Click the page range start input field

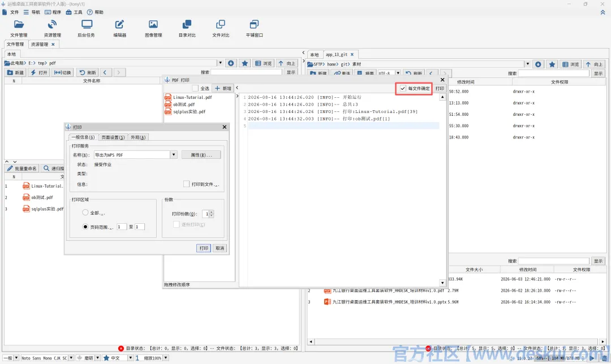[122, 227]
